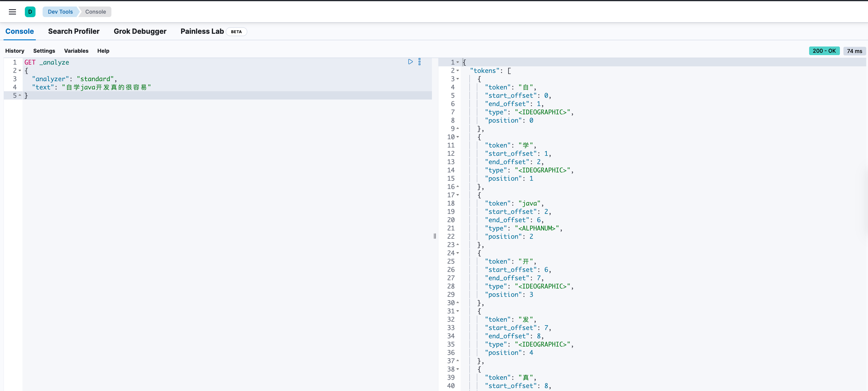868x391 pixels.
Task: Click the 200 - OK status badge
Action: coord(824,51)
